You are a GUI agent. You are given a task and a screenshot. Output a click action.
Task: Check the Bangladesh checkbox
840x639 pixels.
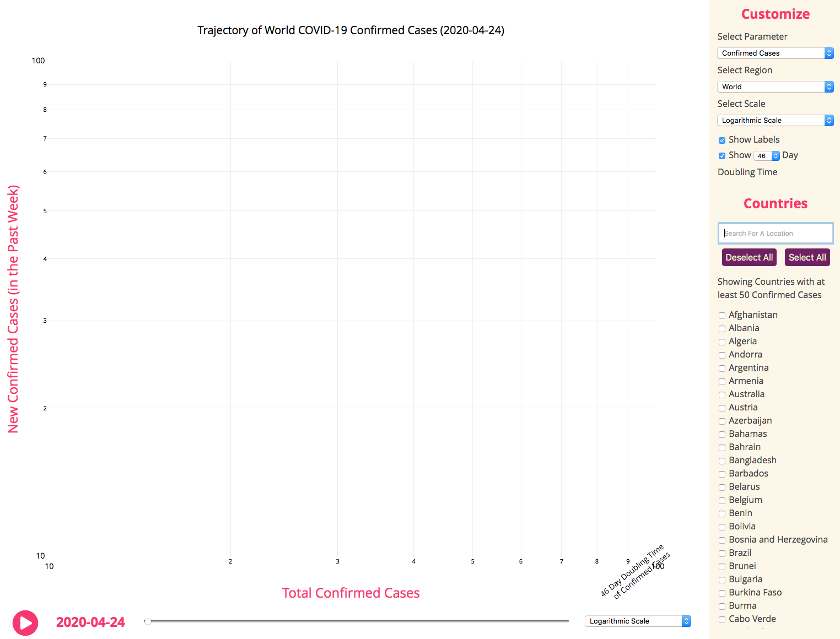tap(722, 461)
